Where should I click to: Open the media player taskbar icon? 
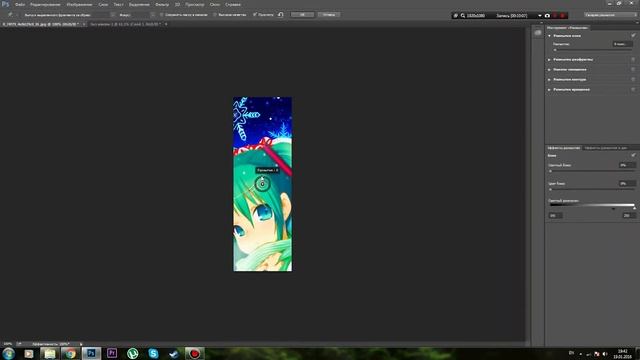tap(29, 353)
